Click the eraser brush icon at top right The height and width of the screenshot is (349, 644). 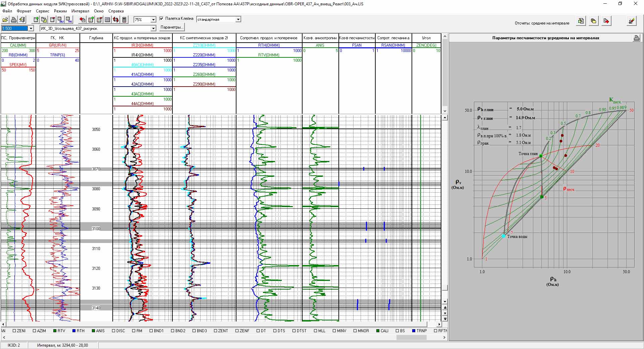pyautogui.click(x=631, y=21)
